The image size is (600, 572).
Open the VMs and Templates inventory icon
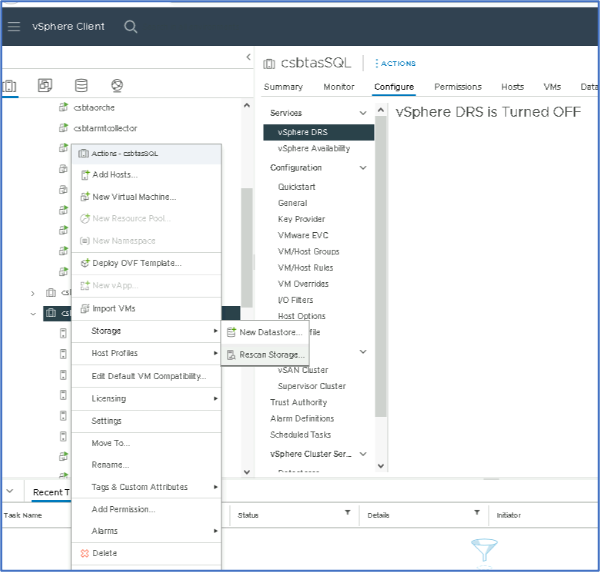pyautogui.click(x=45, y=86)
